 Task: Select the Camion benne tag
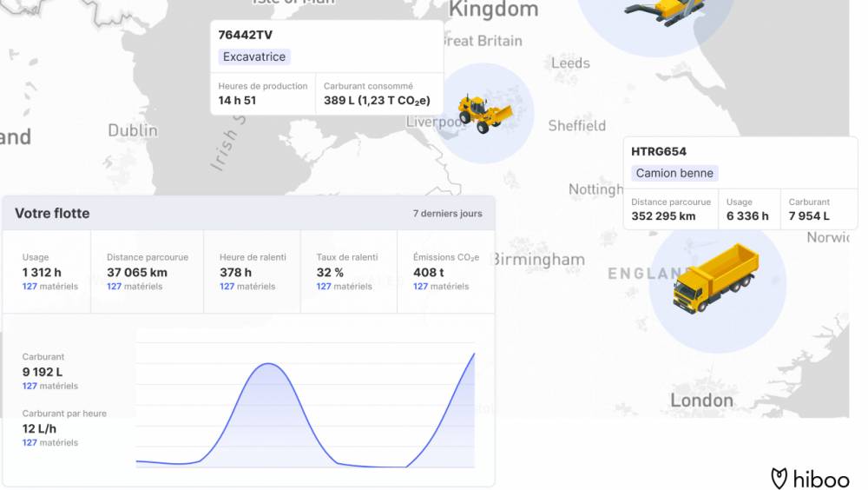(674, 174)
